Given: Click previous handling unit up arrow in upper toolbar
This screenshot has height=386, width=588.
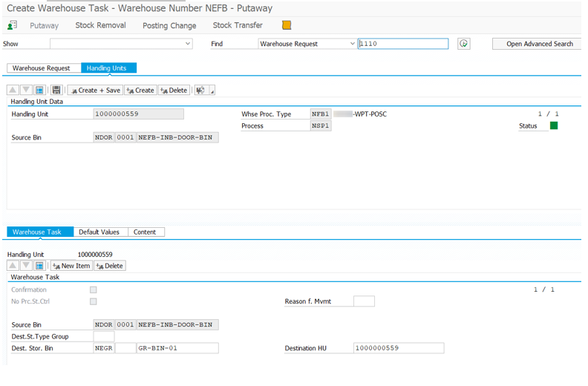Looking at the screenshot, I should click(13, 90).
